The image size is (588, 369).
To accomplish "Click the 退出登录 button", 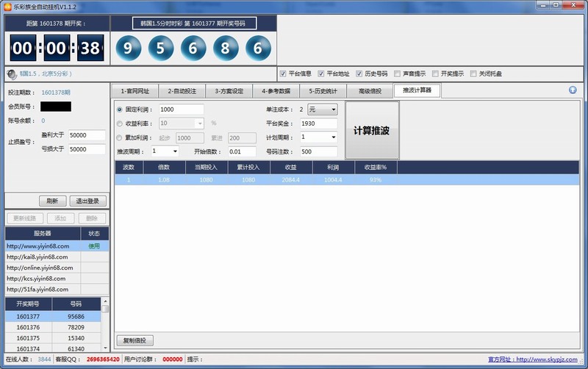I will pos(88,201).
